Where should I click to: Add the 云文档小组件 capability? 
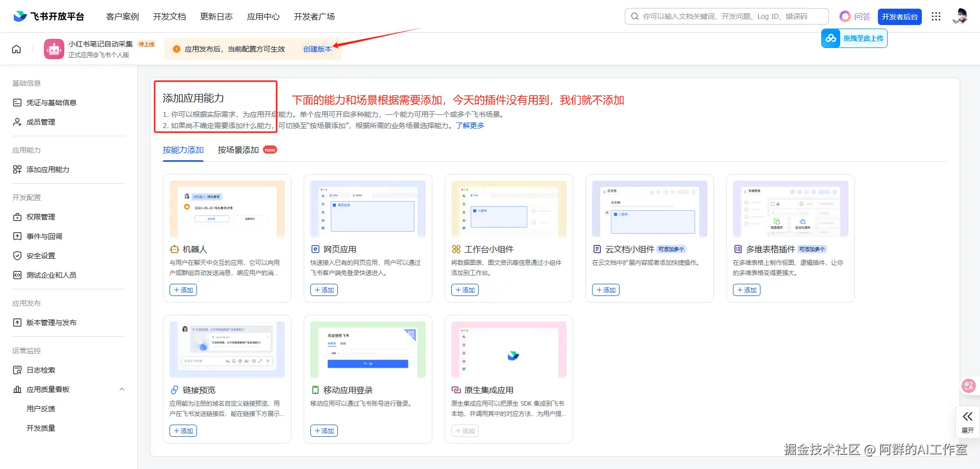tap(606, 290)
